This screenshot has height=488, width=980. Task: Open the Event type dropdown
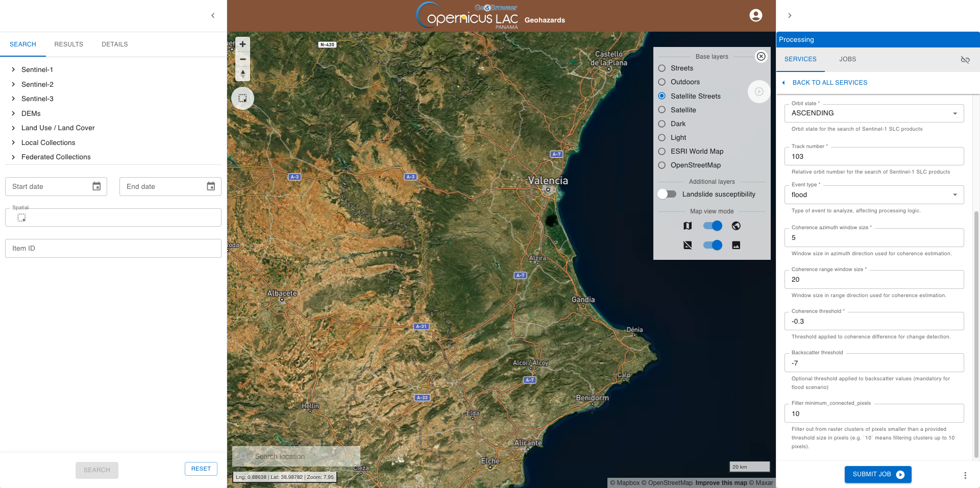point(874,195)
